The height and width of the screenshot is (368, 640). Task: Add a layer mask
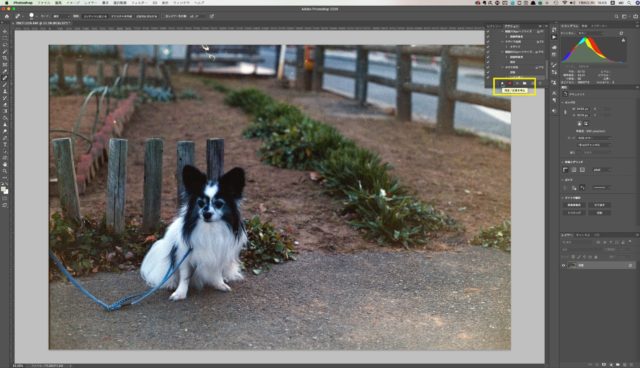tap(604, 365)
